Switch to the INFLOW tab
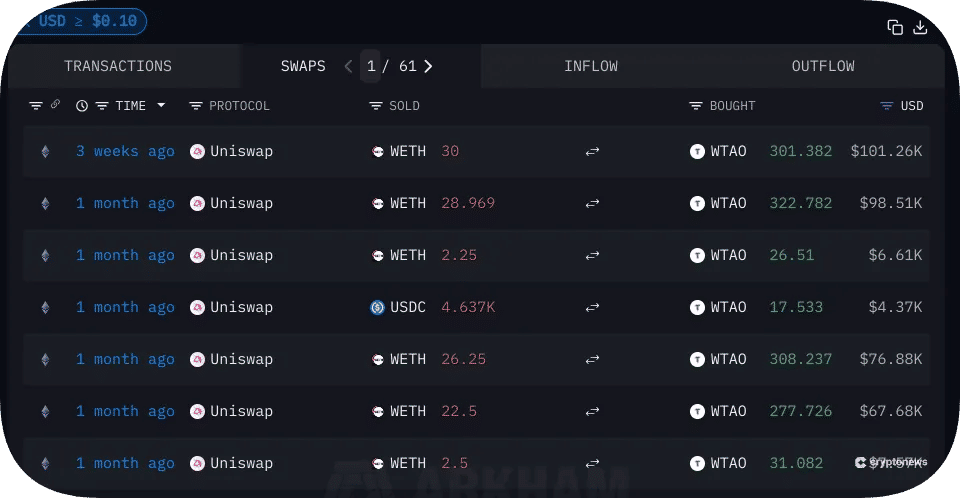960x498 pixels. (x=591, y=66)
